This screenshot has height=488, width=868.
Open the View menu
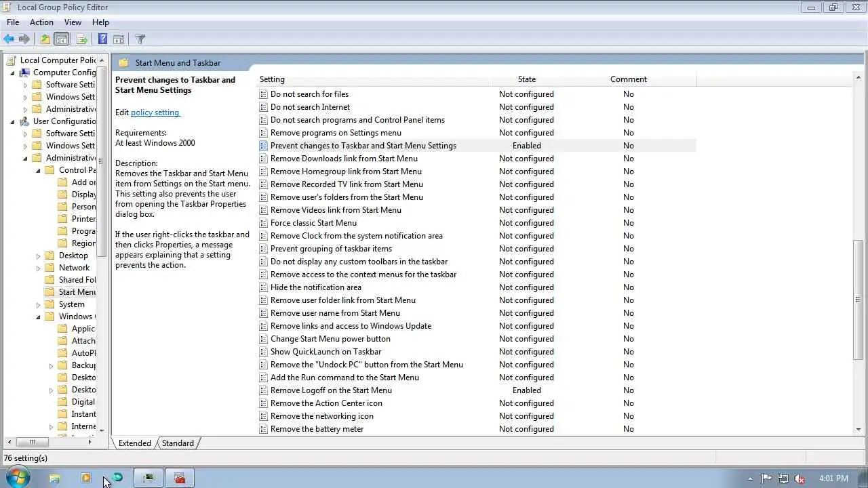73,22
